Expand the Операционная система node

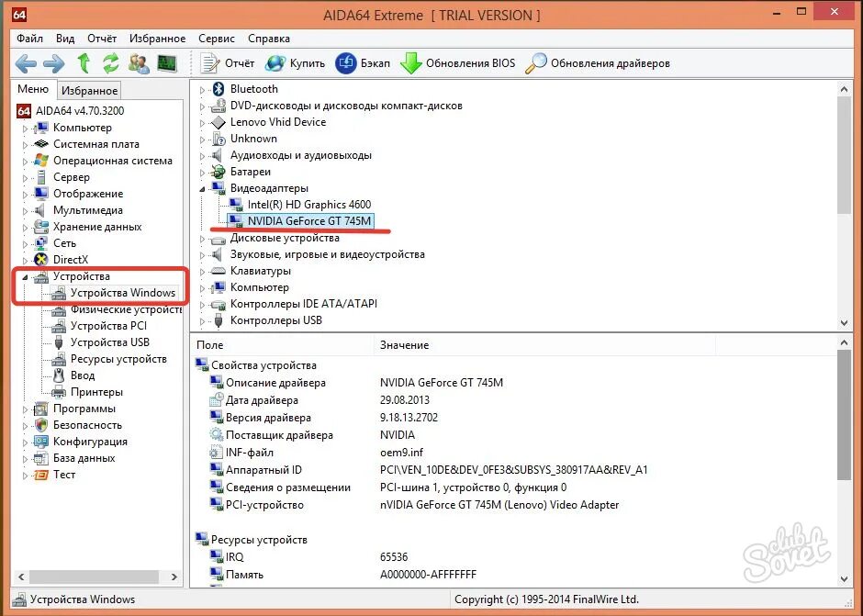25,162
